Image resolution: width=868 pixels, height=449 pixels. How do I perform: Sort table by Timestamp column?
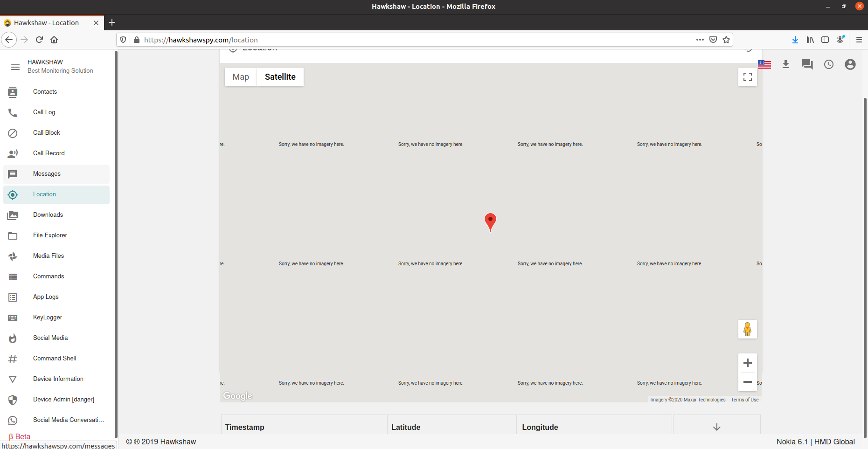click(x=244, y=427)
